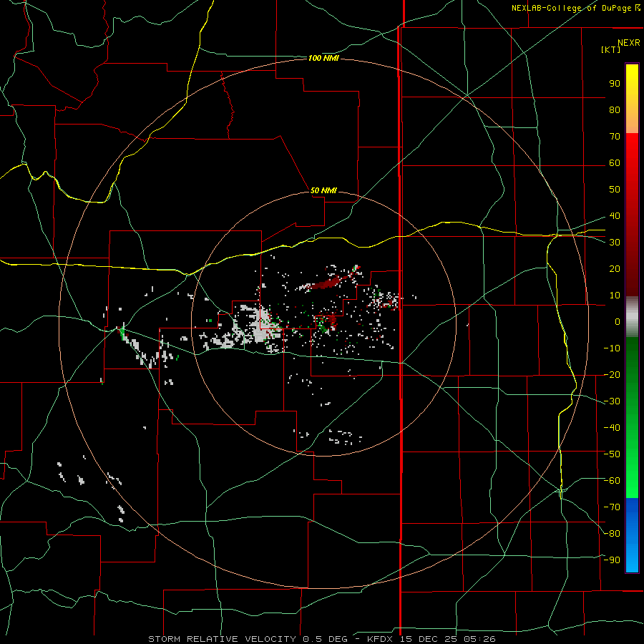The image size is (644, 644).
Task: Click the -90 value on velocity color scale
Action: 612,560
